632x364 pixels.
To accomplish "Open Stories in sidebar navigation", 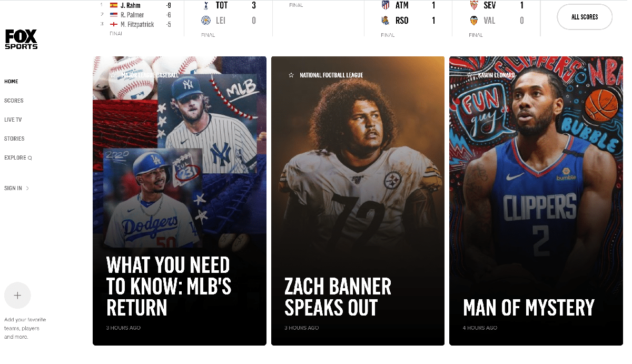I will (14, 139).
